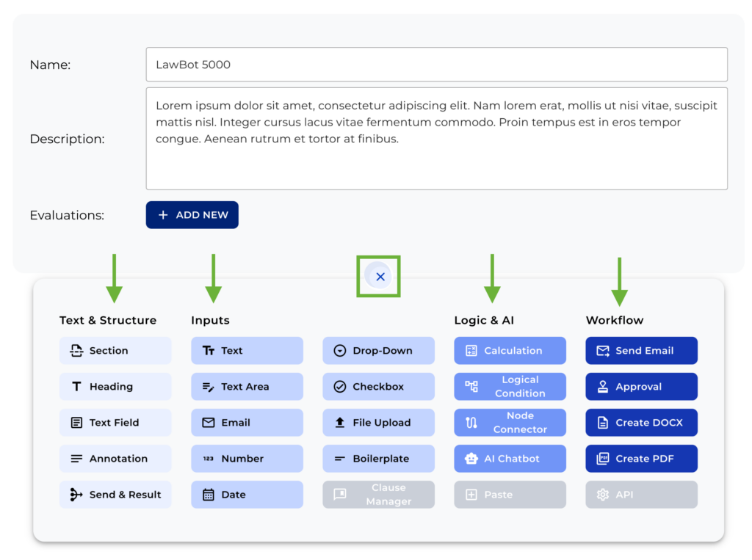Screen dimensions: 752x560
Task: Choose the Drop-Down input element
Action: pyautogui.click(x=378, y=350)
